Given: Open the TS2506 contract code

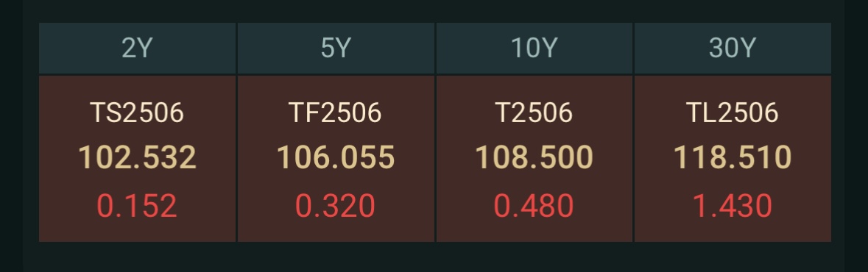Looking at the screenshot, I should pyautogui.click(x=137, y=112).
